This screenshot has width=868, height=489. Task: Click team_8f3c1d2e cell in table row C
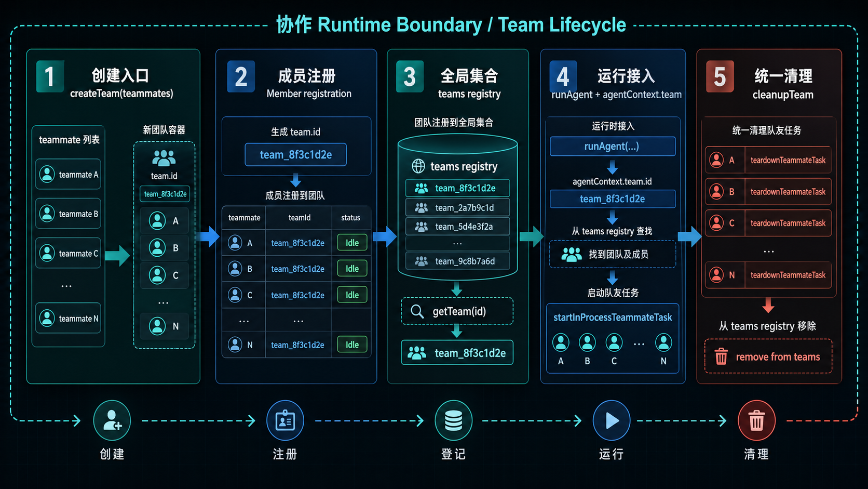297,295
